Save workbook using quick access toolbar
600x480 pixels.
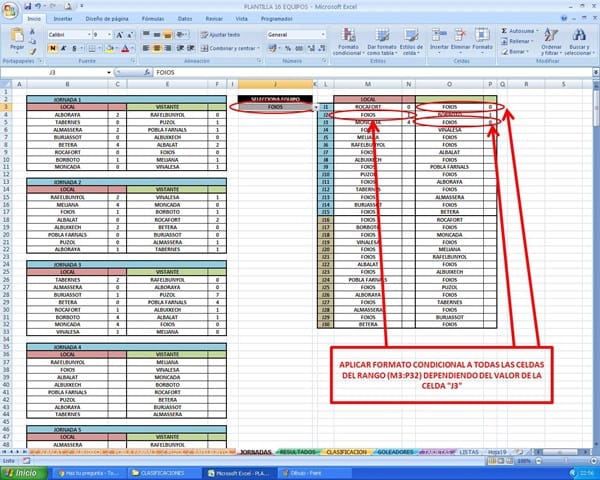[28, 6]
